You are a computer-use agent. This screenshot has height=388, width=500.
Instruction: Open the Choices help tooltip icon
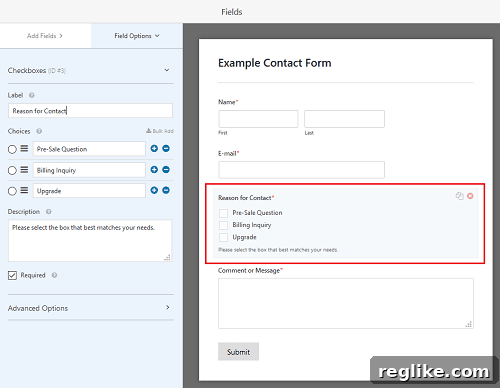39,131
